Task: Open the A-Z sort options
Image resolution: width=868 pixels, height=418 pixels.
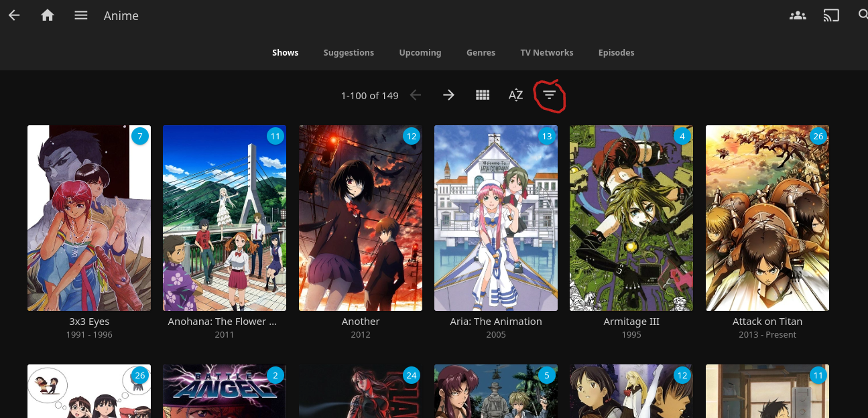Action: [x=515, y=95]
